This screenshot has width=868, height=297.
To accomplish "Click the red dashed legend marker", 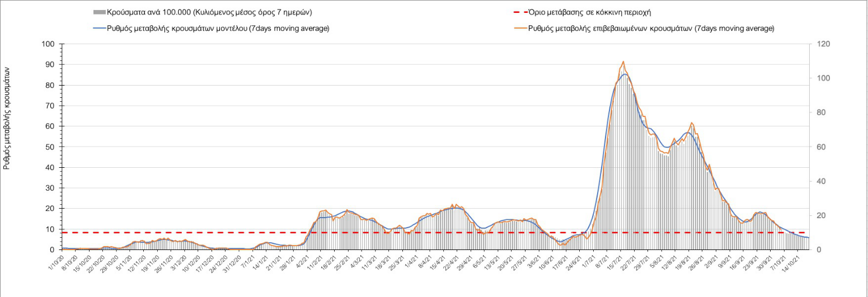I will pos(521,12).
